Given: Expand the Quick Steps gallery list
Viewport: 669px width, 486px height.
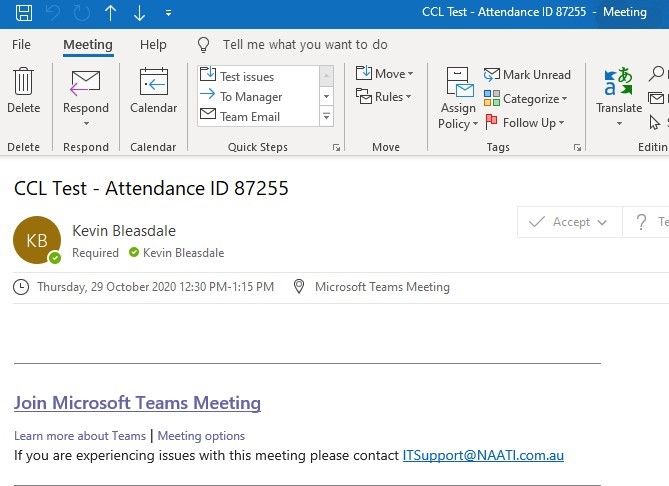Looking at the screenshot, I should [x=326, y=116].
